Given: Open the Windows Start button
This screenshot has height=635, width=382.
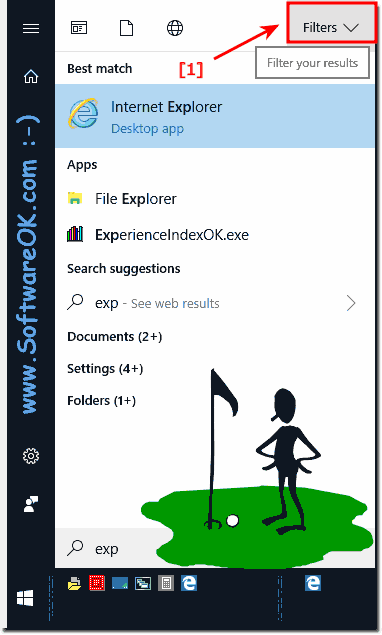Looking at the screenshot, I should 25,598.
